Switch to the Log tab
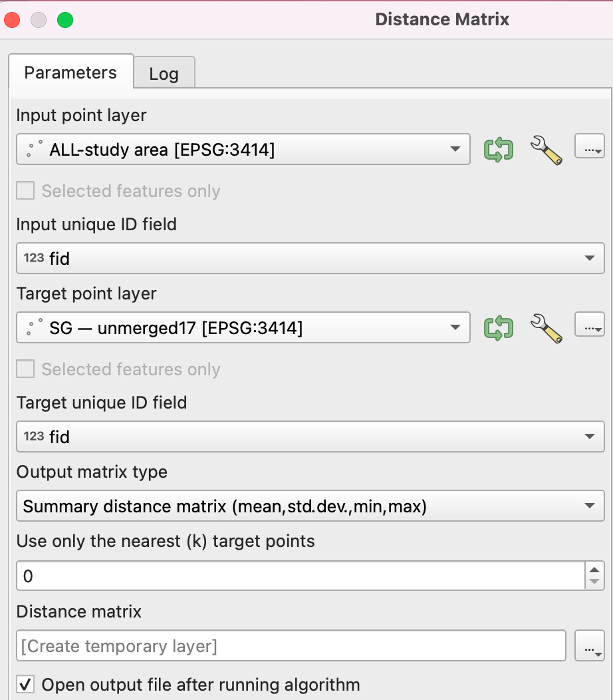Screen dimensions: 613x700 click(164, 73)
